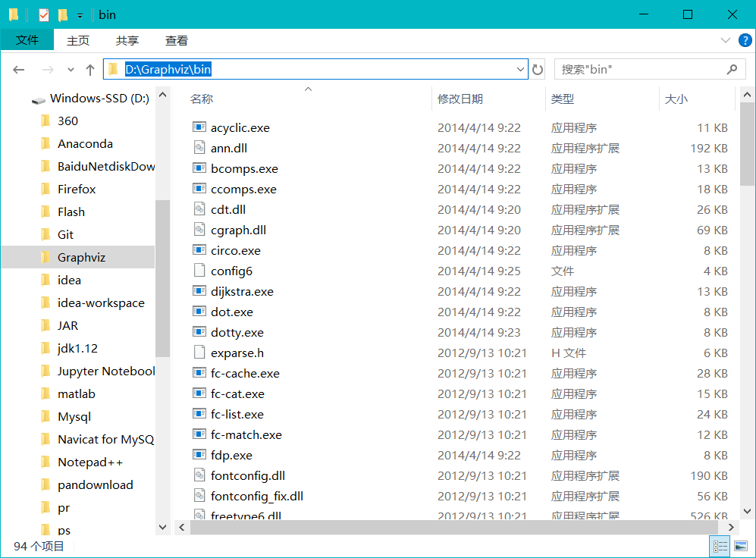Switch to the 主页 ribbon tab

(77, 40)
